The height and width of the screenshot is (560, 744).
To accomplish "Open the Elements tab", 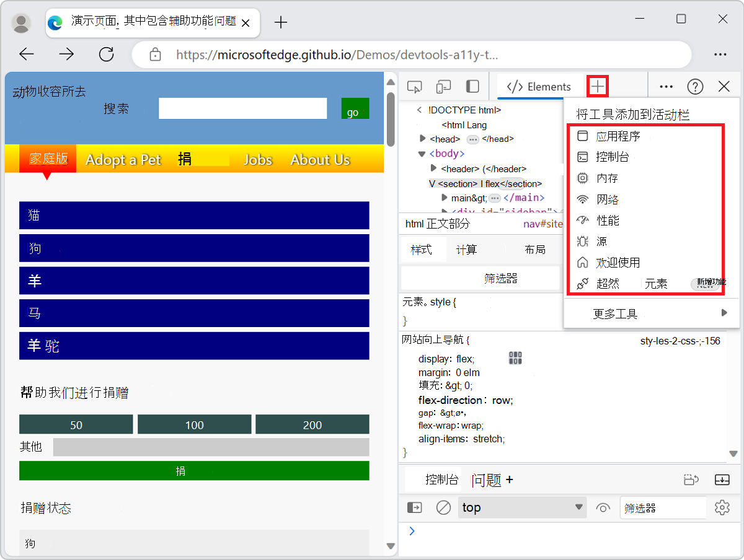I will pyautogui.click(x=539, y=87).
